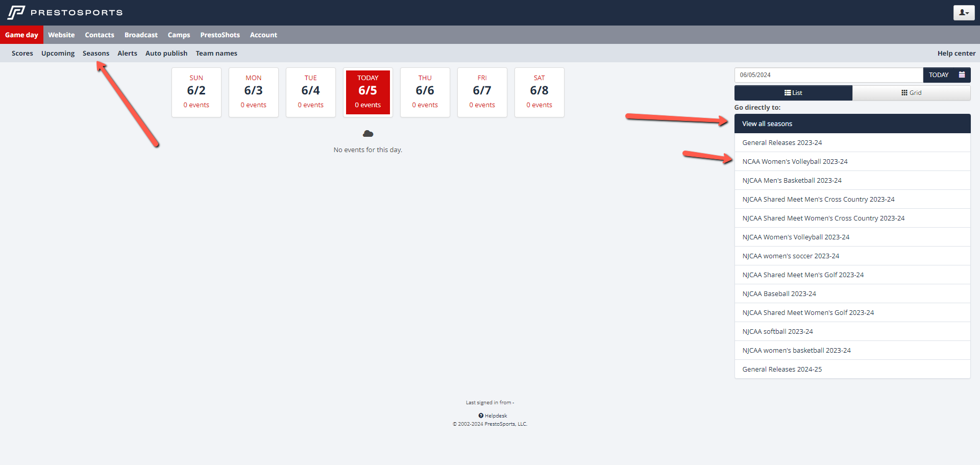Viewport: 980px width, 465px height.
Task: Open NJCAA women's soccer 2023-24
Action: click(852, 256)
